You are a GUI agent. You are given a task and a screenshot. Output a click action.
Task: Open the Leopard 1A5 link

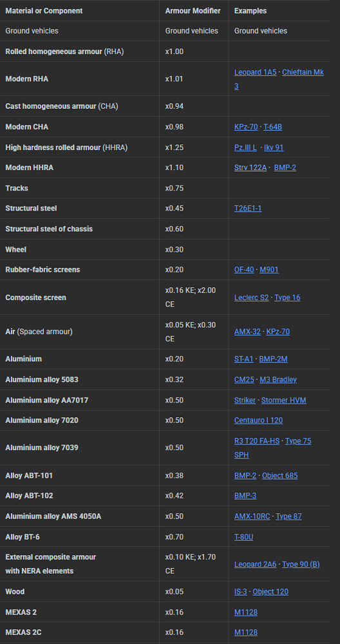[x=255, y=72]
